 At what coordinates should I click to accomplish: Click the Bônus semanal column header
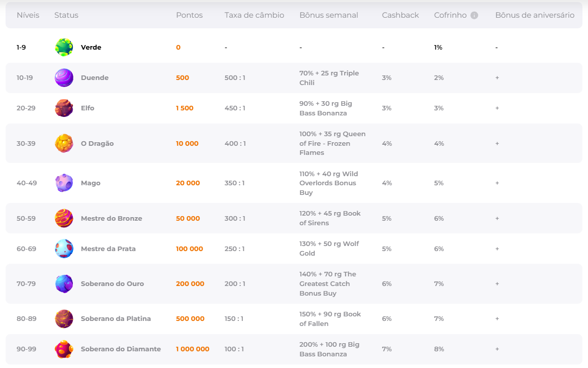[x=328, y=15]
